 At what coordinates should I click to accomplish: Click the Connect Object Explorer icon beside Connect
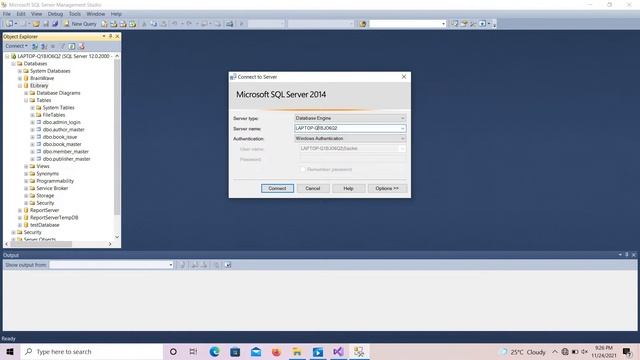pyautogui.click(x=35, y=46)
